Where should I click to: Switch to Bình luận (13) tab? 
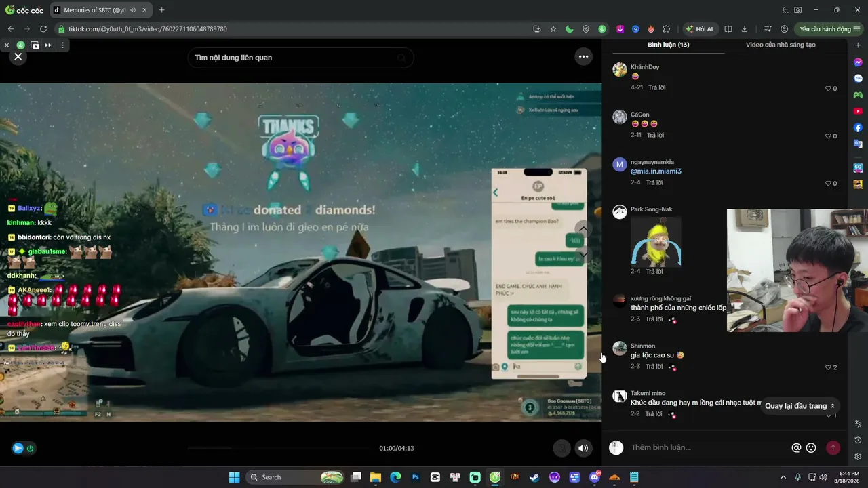pos(668,45)
